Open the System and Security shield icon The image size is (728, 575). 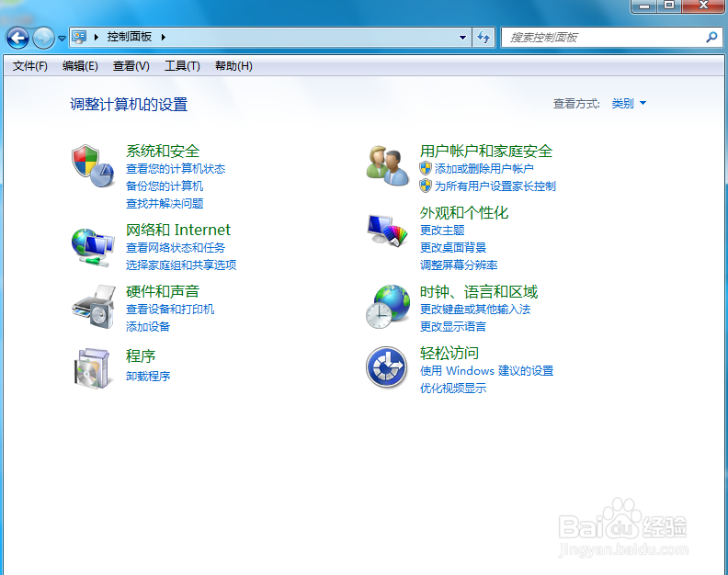[93, 165]
